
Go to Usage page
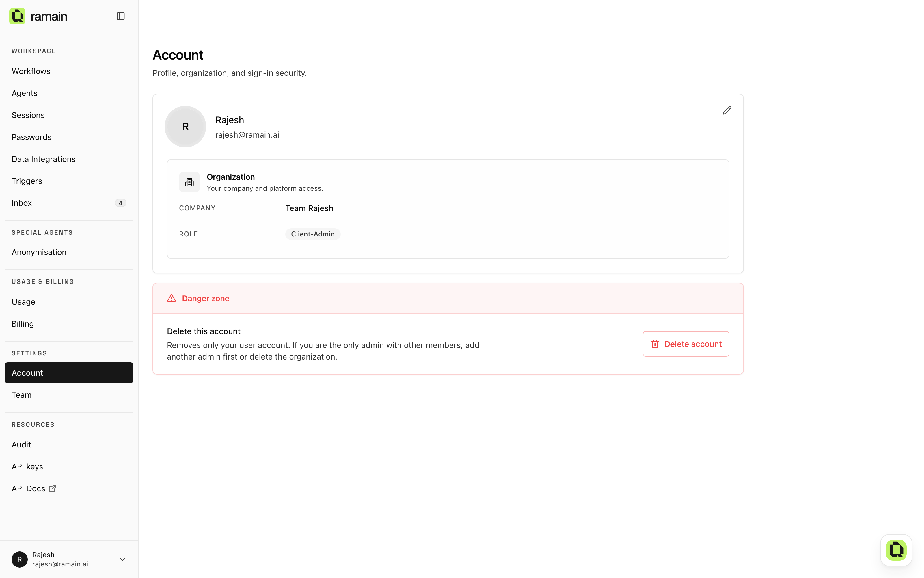coord(69,302)
